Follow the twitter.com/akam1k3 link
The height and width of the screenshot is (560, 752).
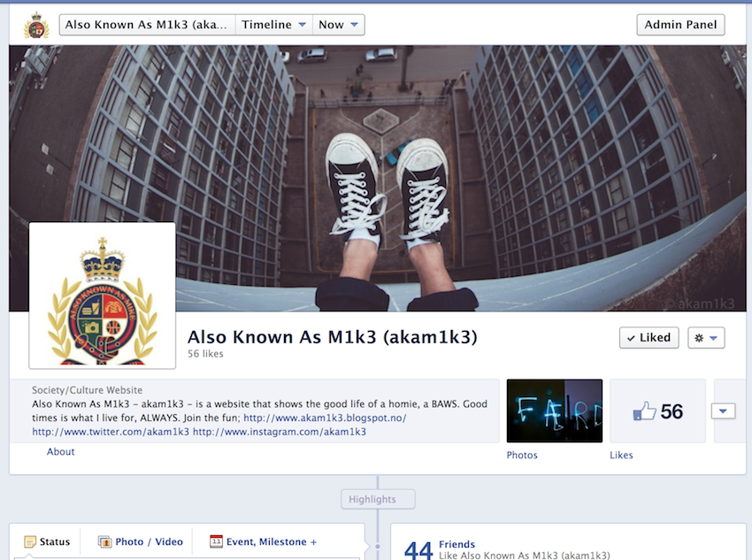click(111, 433)
